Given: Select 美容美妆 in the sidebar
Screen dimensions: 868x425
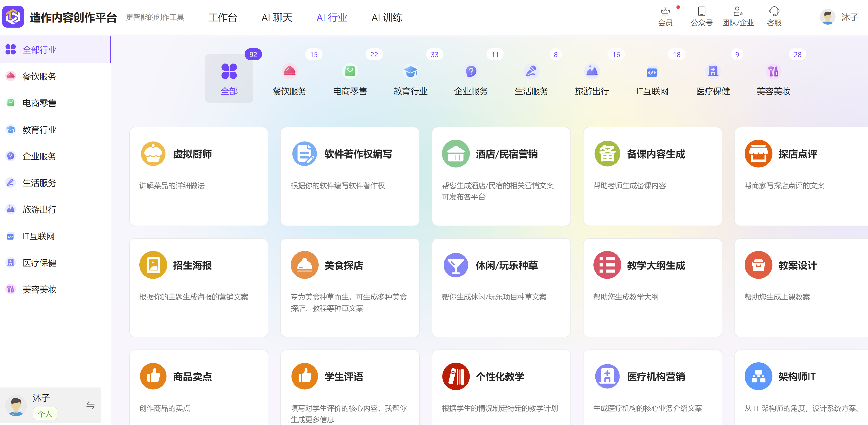Looking at the screenshot, I should click(55, 289).
